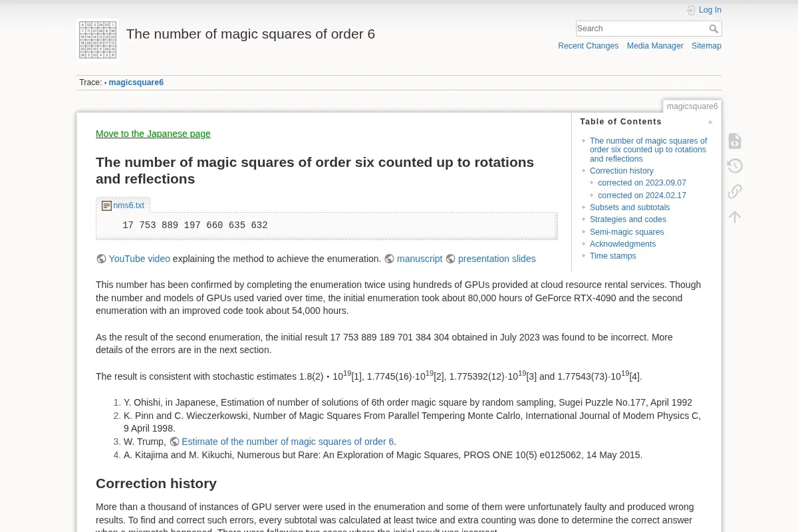Screen dimensions: 798x532
Task: Click the person icon beside Log In
Action: click(691, 10)
